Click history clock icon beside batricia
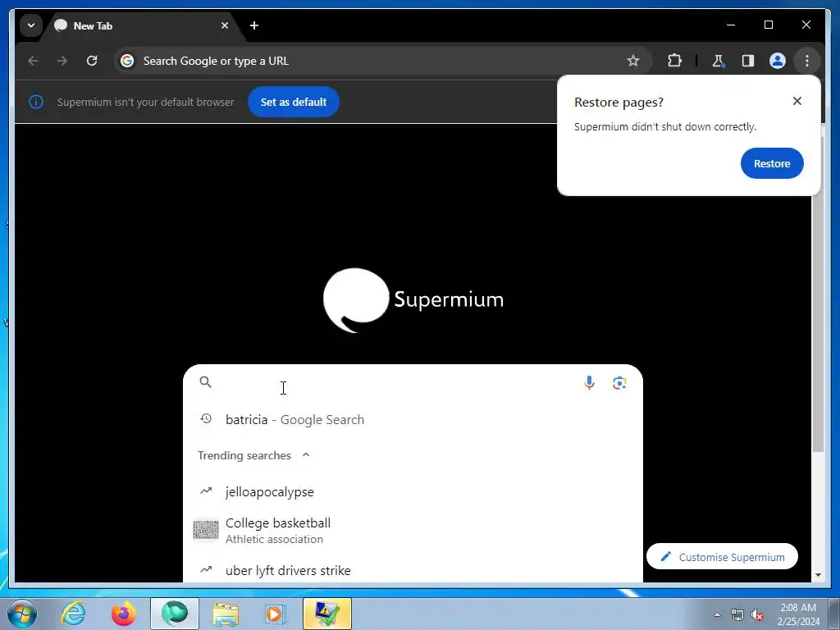This screenshot has width=840, height=630. (206, 419)
